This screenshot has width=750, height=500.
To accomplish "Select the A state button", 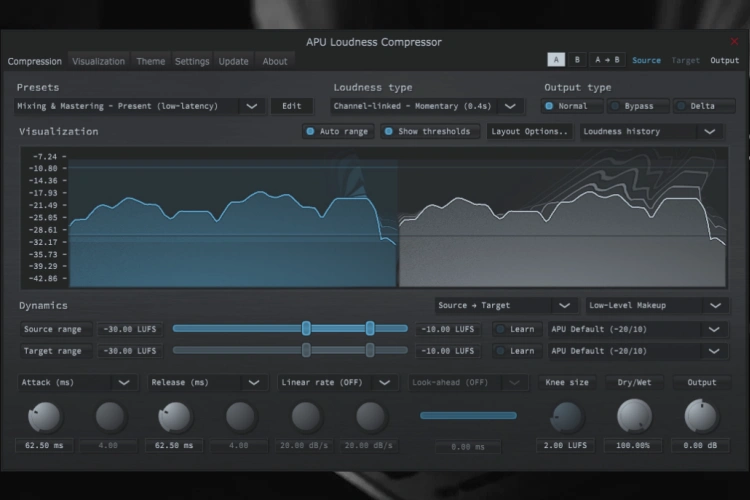I will click(x=557, y=60).
